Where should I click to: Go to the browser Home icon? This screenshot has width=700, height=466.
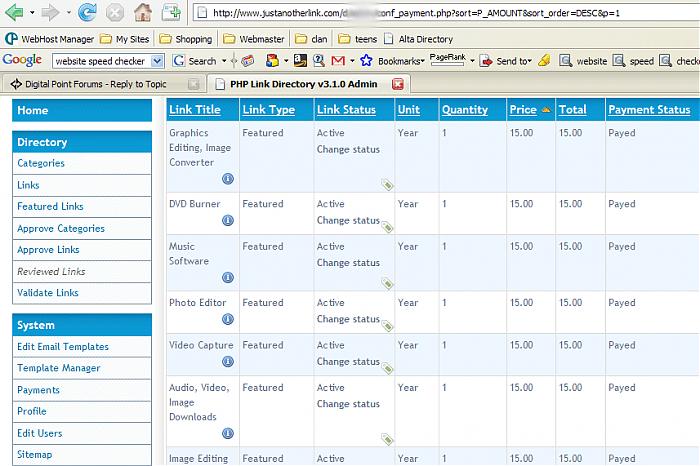pos(143,12)
